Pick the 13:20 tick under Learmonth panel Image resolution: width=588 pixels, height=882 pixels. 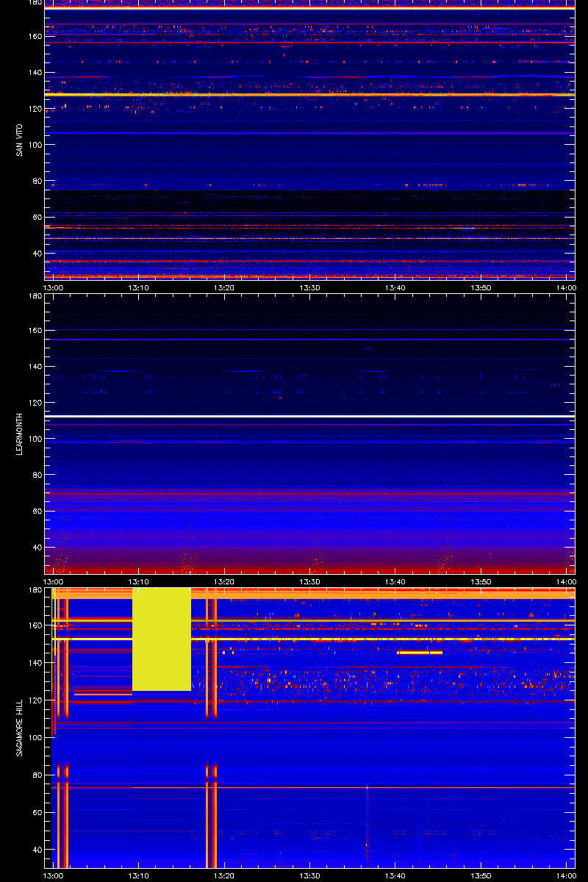[x=225, y=582]
